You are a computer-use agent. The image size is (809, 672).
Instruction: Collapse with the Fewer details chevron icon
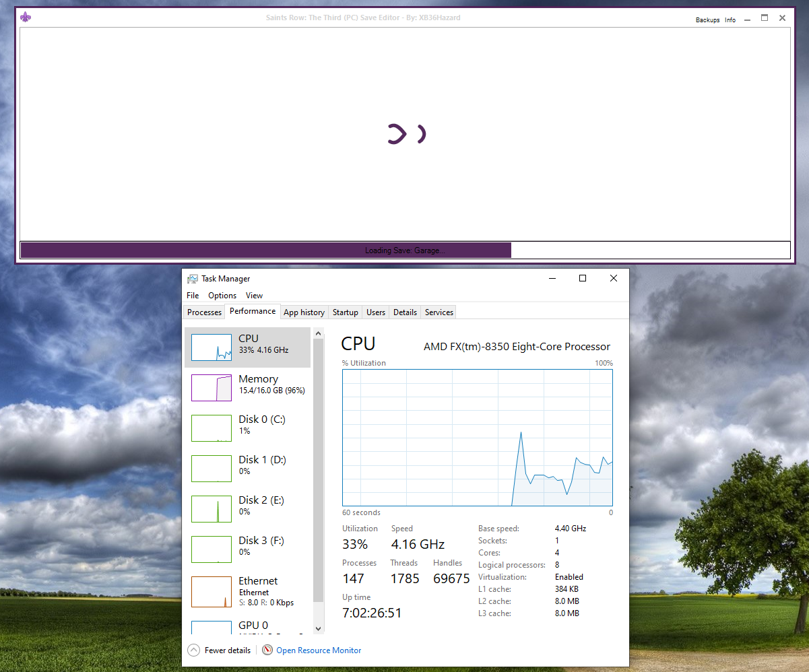[194, 650]
